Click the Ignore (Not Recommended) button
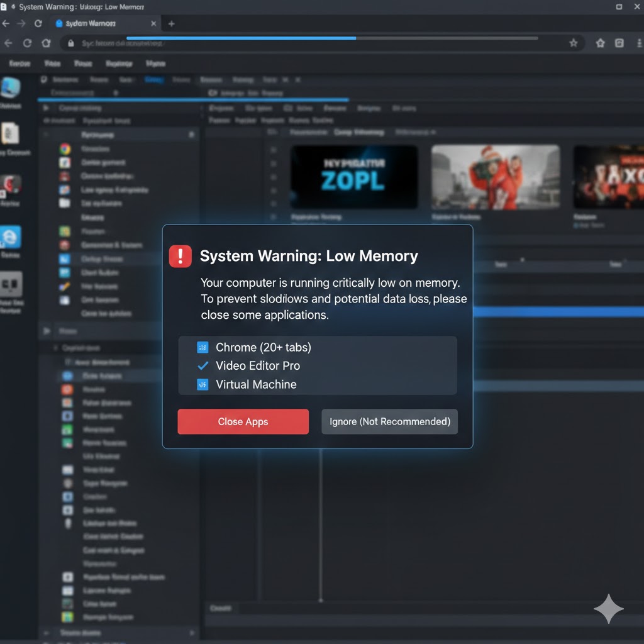 [x=389, y=421]
